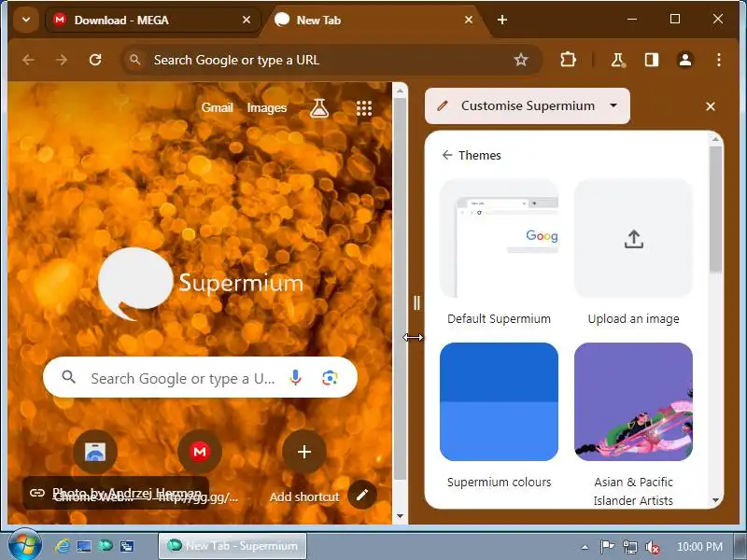Image resolution: width=747 pixels, height=560 pixels.
Task: Open Search Labs flask on new tab page
Action: 318,108
